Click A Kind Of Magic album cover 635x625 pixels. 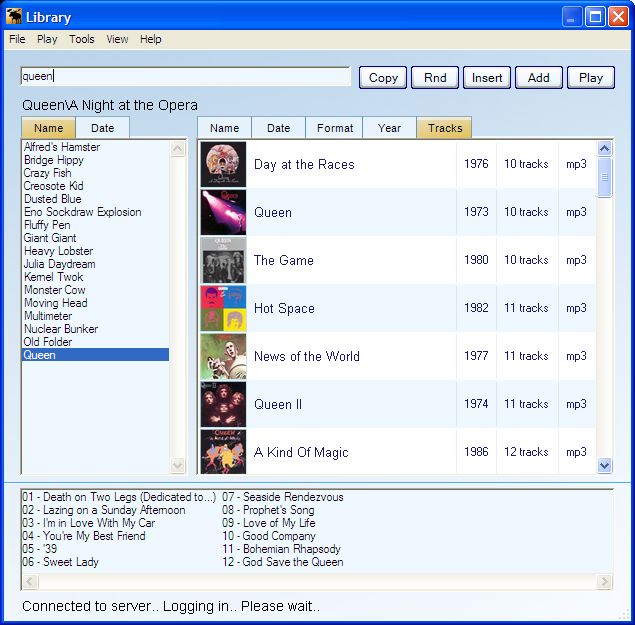coord(223,451)
